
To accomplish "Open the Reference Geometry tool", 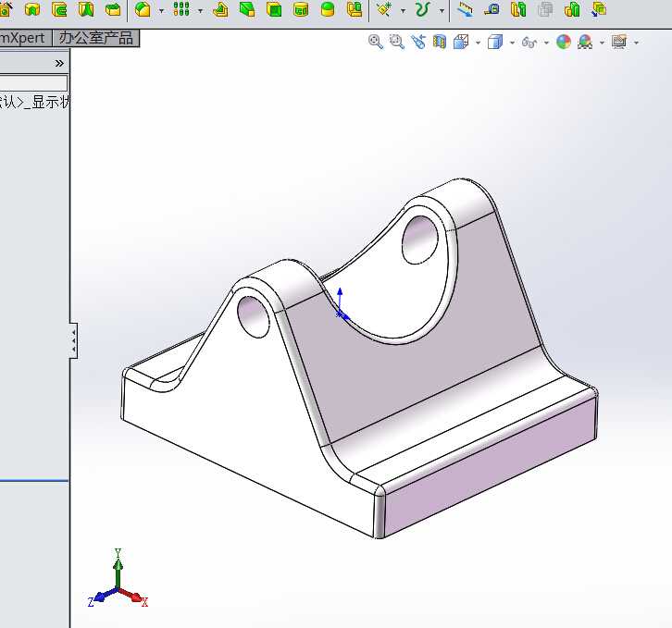I will [384, 9].
